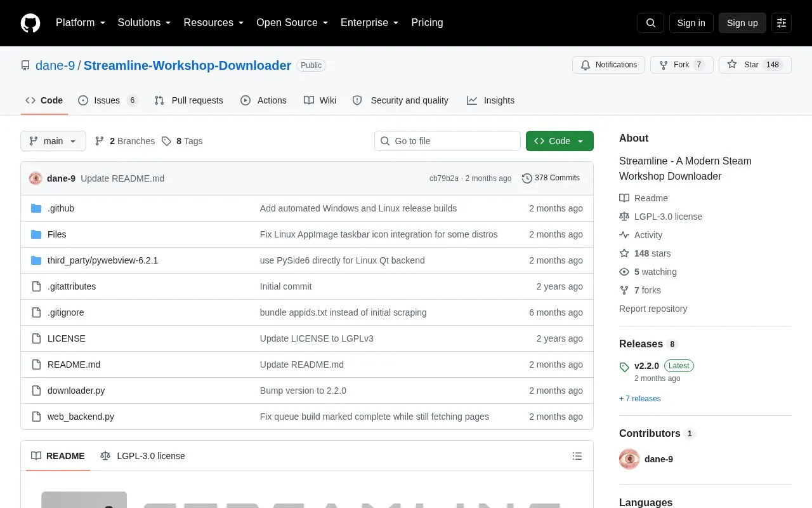
Task: Open the downloader.py file
Action: coord(76,391)
